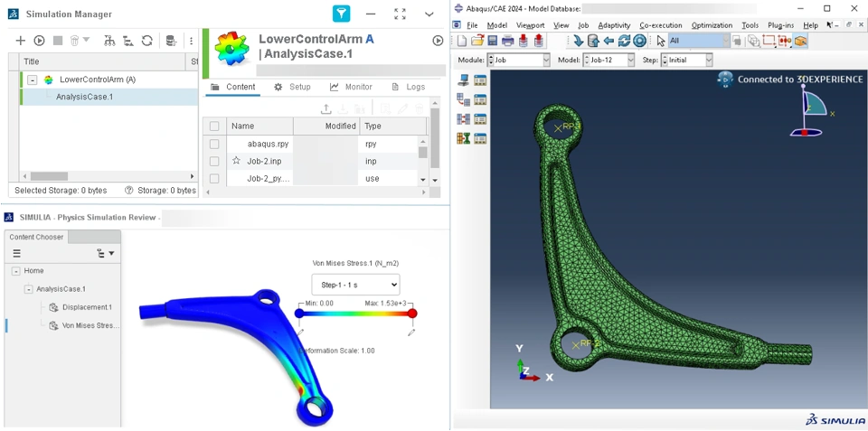Add new item with plus icon
The image size is (868, 431).
20,41
